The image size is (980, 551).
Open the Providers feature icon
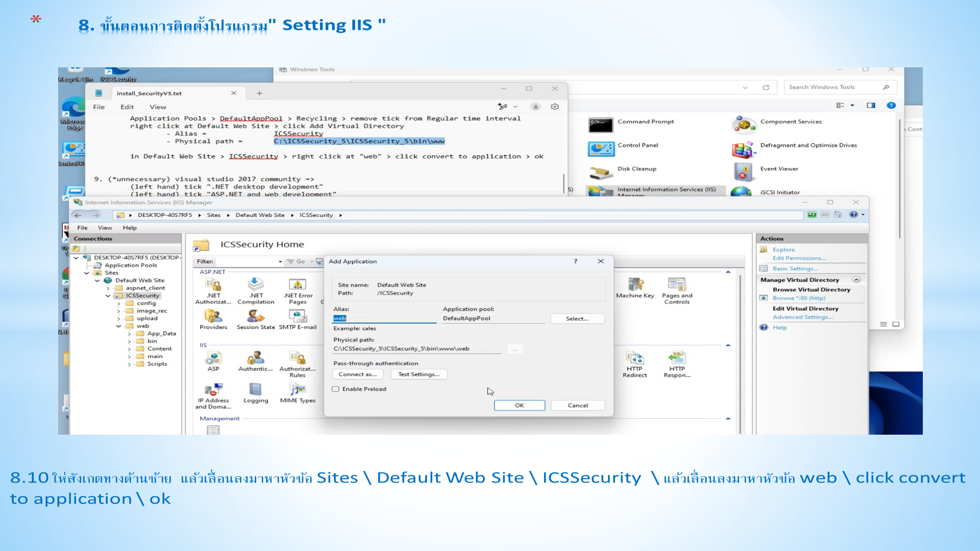pos(213,320)
